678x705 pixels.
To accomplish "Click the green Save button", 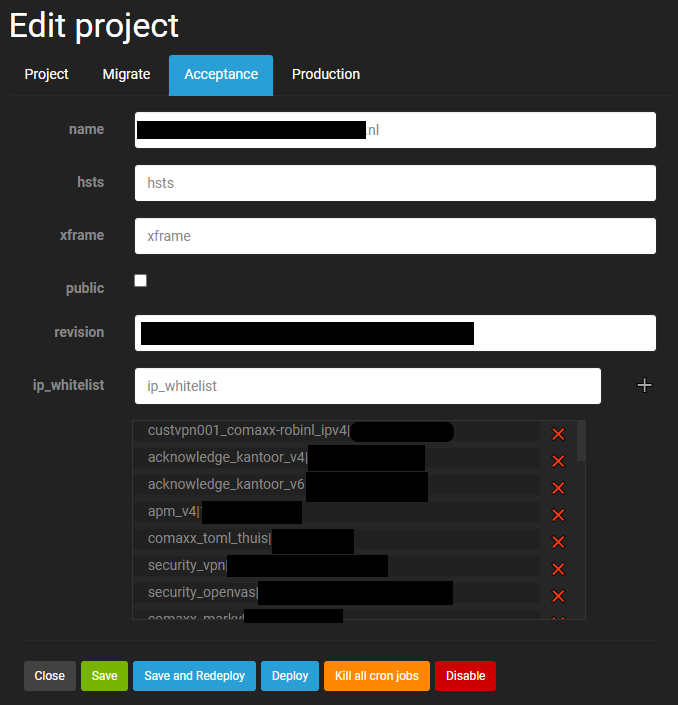I will tap(104, 676).
